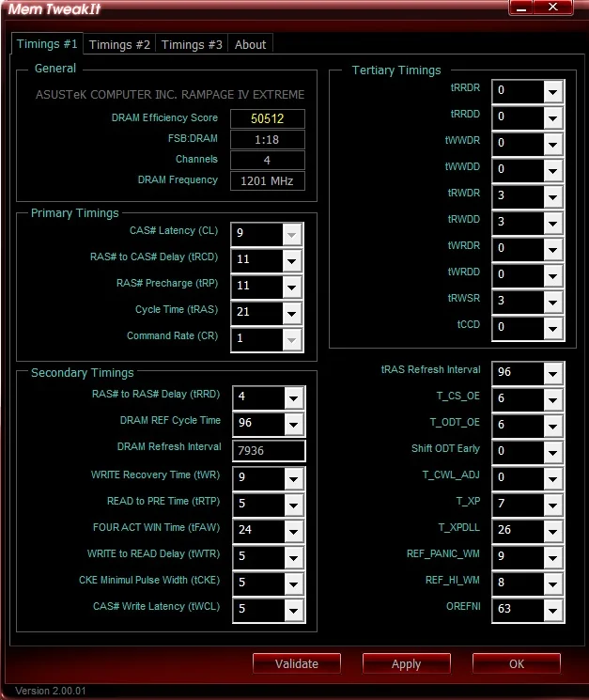Open the About tab
Screen dimensions: 589x700
[250, 44]
